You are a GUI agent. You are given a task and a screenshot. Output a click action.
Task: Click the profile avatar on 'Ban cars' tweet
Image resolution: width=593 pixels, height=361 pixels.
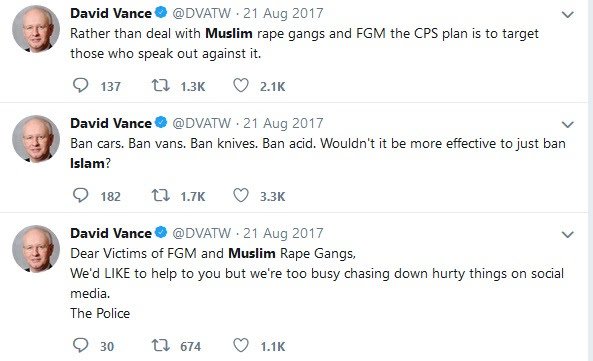(x=36, y=139)
